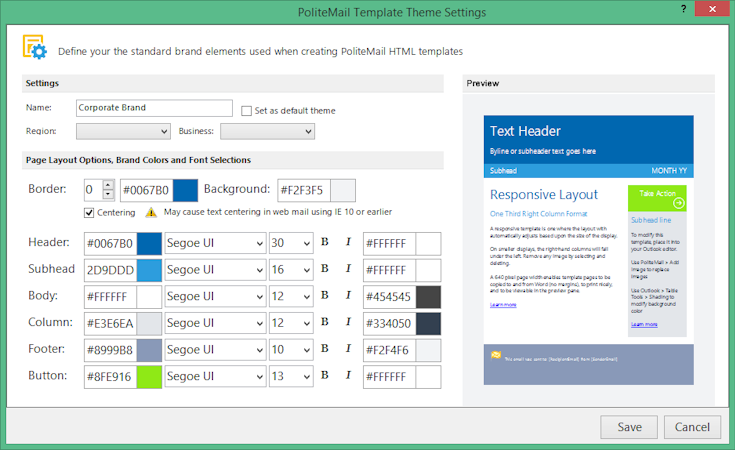Open the Subhead font size dropdown
Image resolution: width=735 pixels, height=450 pixels.
pyautogui.click(x=291, y=270)
